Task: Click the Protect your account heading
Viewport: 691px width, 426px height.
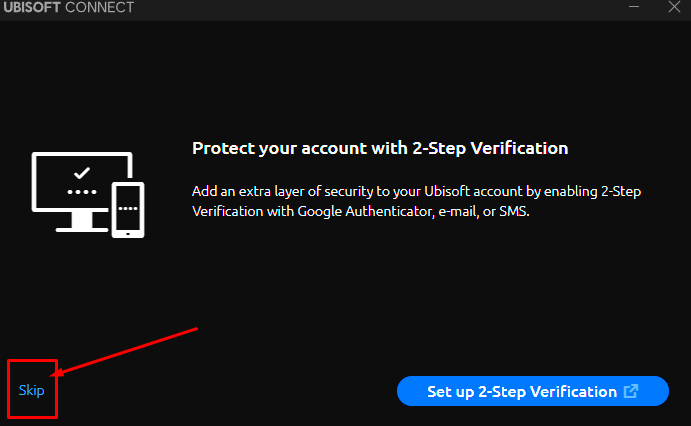Action: click(380, 148)
